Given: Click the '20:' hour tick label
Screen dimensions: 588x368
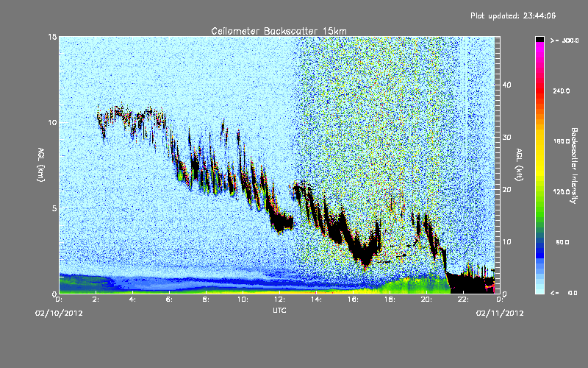Looking at the screenshot, I should pos(426,300).
